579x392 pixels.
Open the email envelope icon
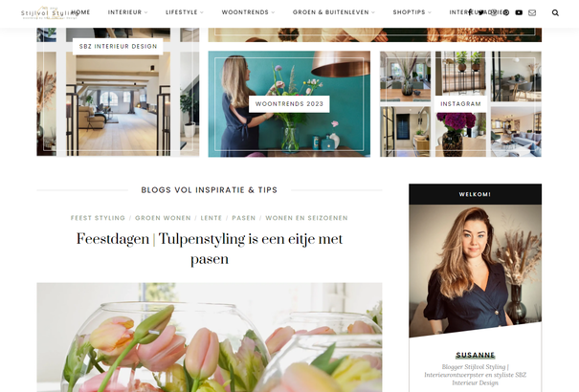[x=532, y=12]
